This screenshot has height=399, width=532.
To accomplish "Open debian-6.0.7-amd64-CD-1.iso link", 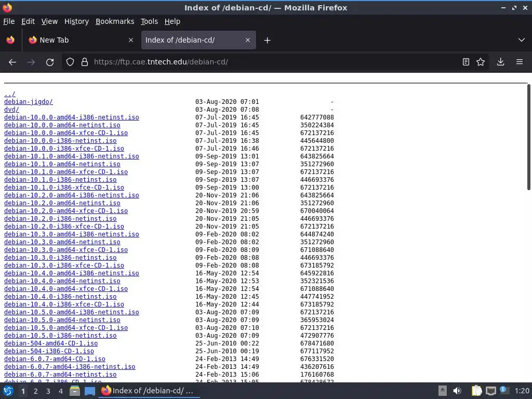I will (x=55, y=360).
